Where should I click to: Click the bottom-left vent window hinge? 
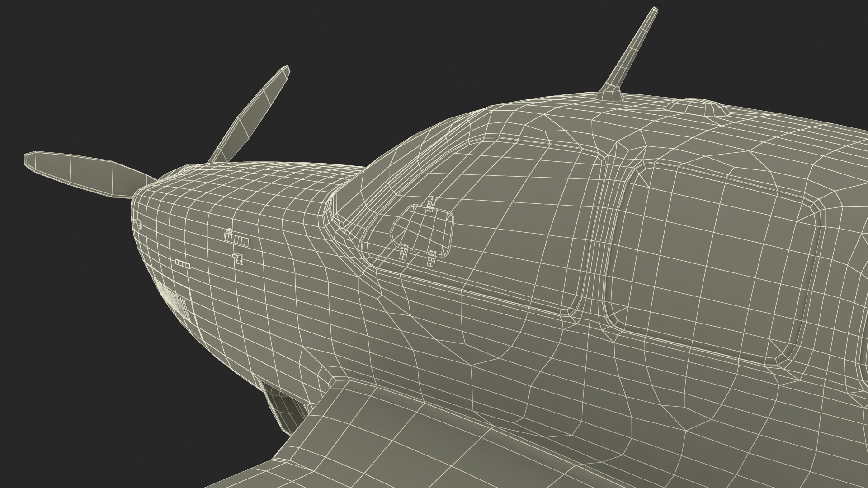coord(403,252)
